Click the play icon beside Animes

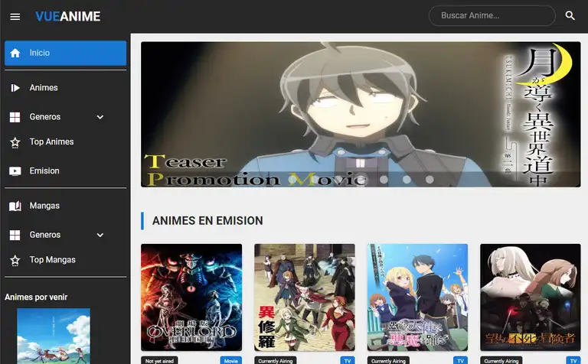coord(15,88)
